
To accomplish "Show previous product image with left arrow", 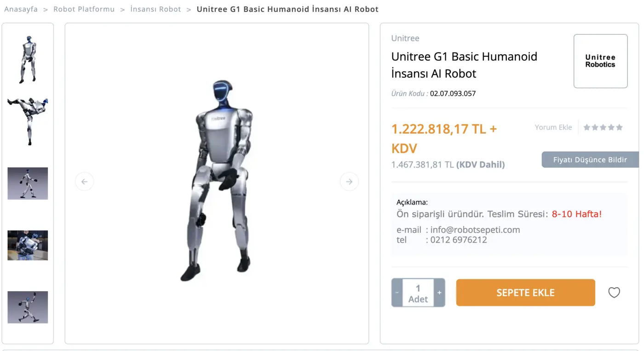I will pos(84,181).
